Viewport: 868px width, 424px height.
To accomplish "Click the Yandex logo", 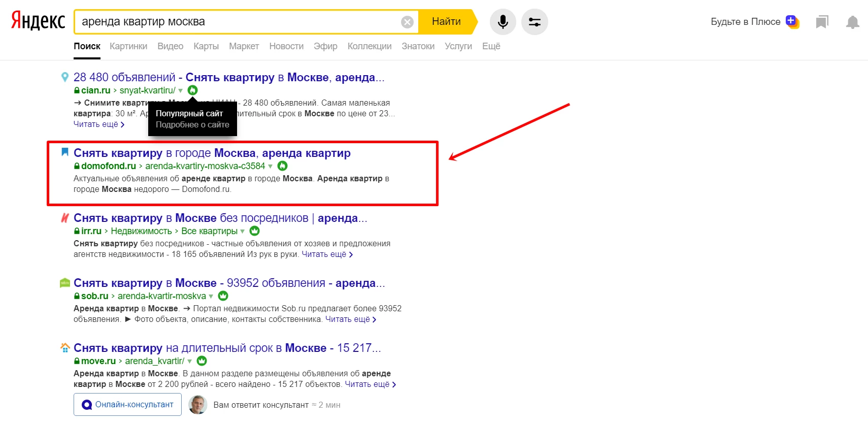I will point(39,21).
